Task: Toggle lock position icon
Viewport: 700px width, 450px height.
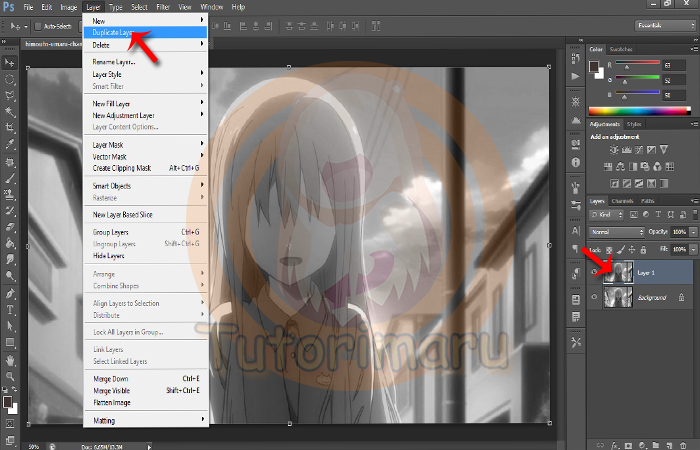Action: (632, 250)
